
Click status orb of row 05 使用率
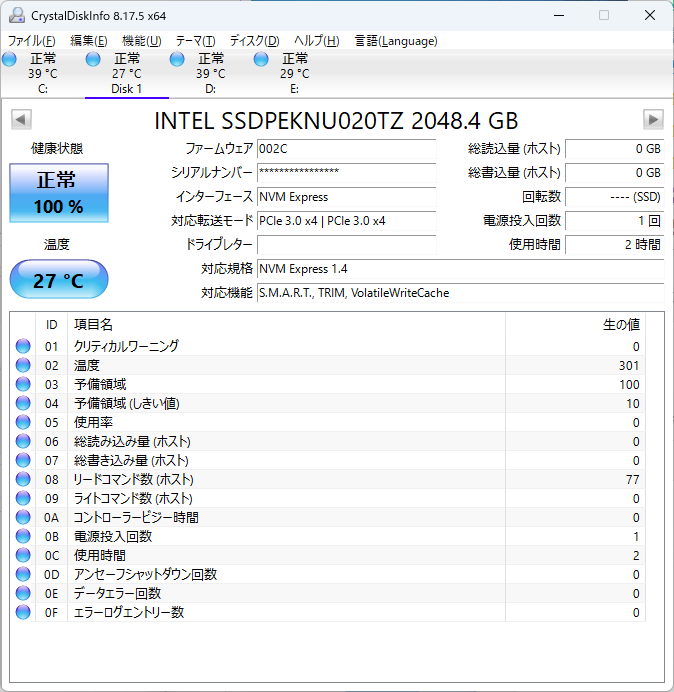point(23,422)
